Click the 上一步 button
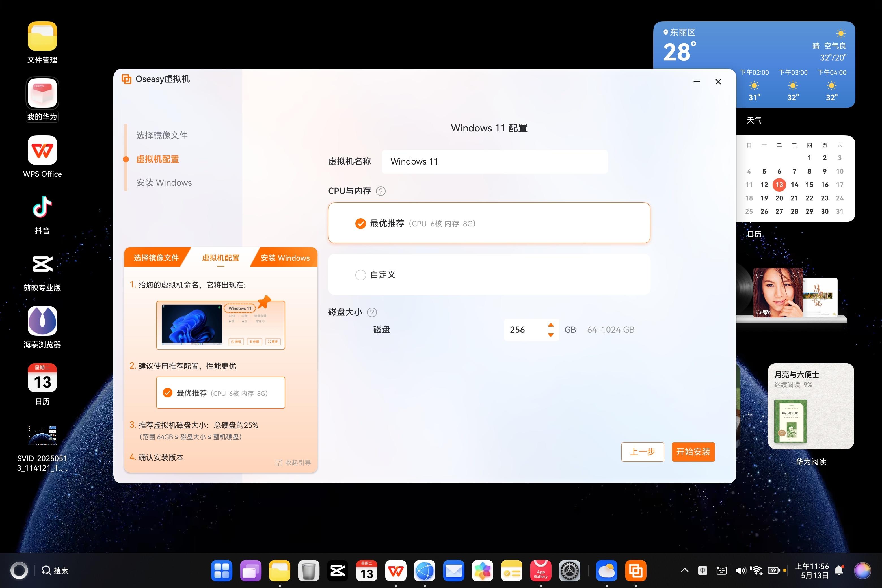The height and width of the screenshot is (588, 882). 642,452
